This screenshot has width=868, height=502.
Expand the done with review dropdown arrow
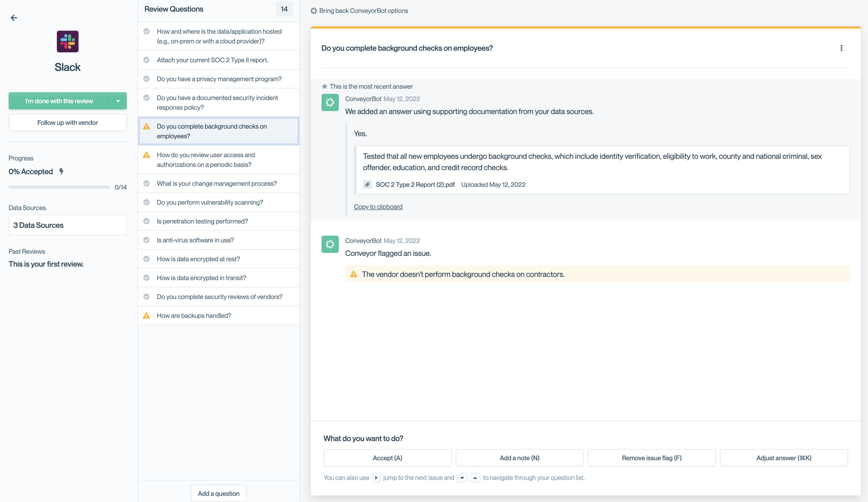pos(118,101)
